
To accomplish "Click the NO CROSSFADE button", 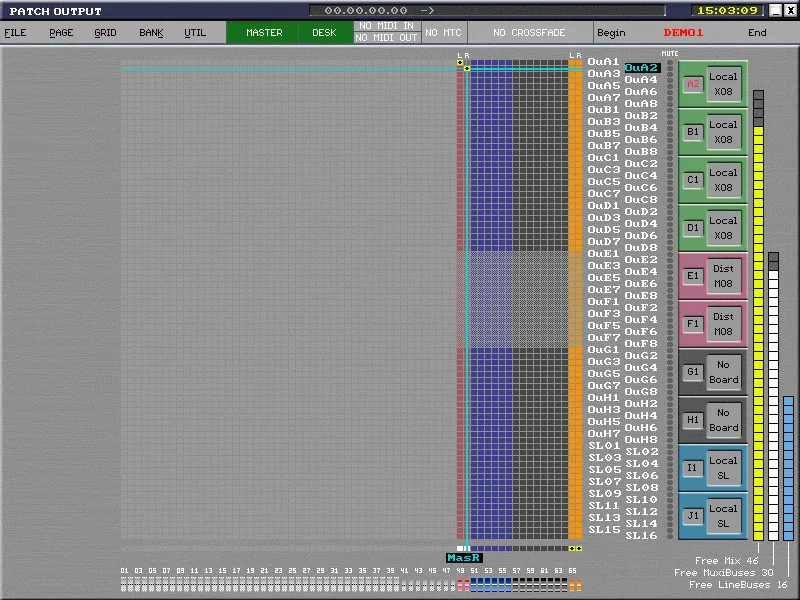I will [x=529, y=33].
